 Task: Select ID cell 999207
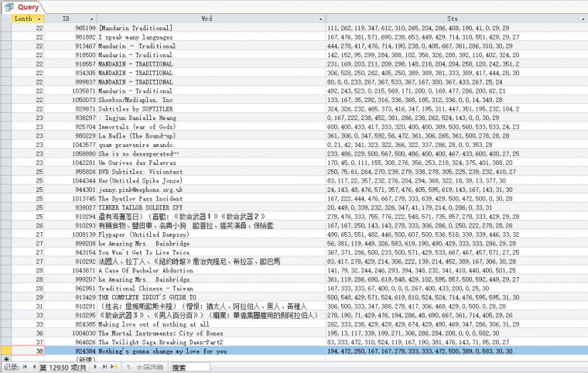point(70,279)
